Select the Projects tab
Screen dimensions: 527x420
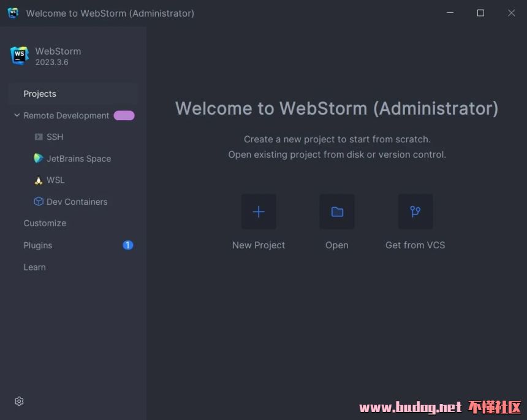point(74,94)
